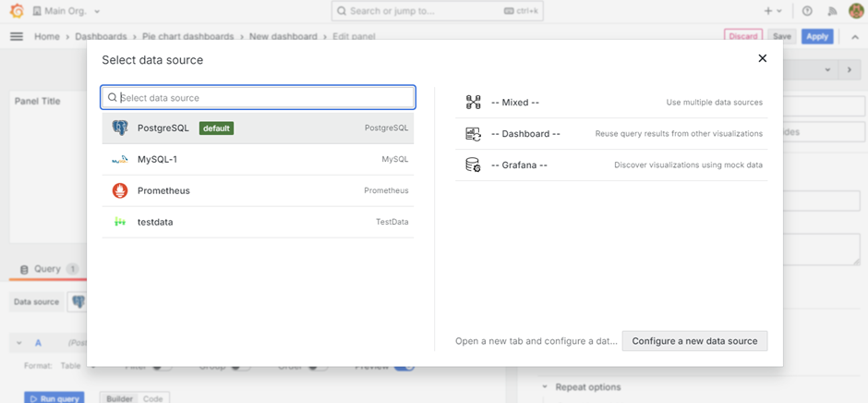The image size is (868, 403).
Task: Open the hamburger navigation menu
Action: coord(16,36)
